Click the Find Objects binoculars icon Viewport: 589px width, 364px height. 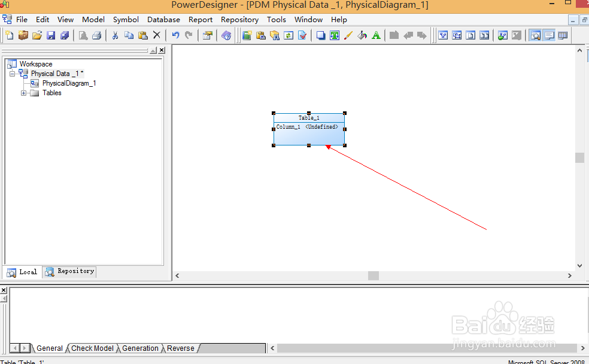(275, 35)
